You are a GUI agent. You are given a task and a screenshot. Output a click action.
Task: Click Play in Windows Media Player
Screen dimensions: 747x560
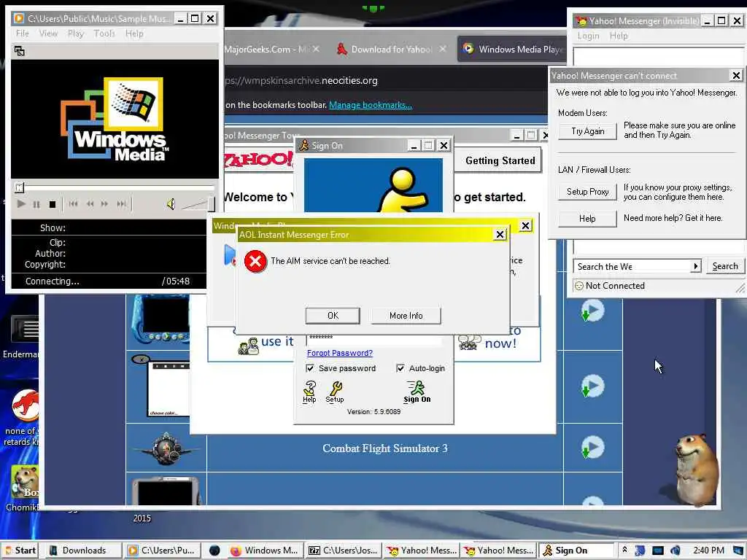pos(21,204)
